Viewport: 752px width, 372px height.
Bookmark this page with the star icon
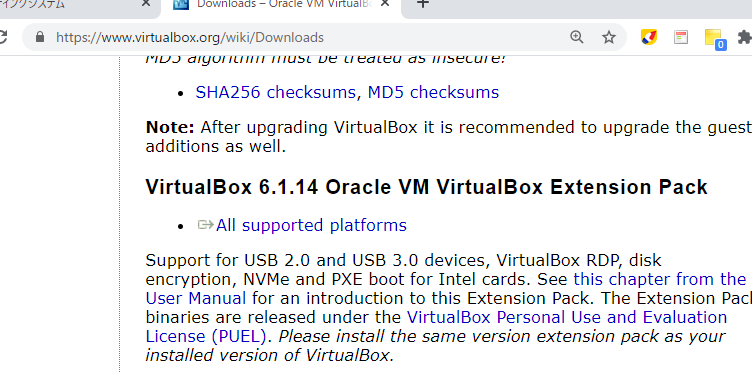[609, 37]
